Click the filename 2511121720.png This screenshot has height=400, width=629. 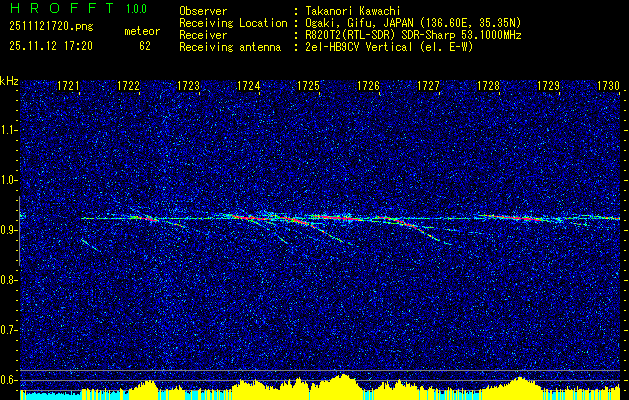coord(51,27)
